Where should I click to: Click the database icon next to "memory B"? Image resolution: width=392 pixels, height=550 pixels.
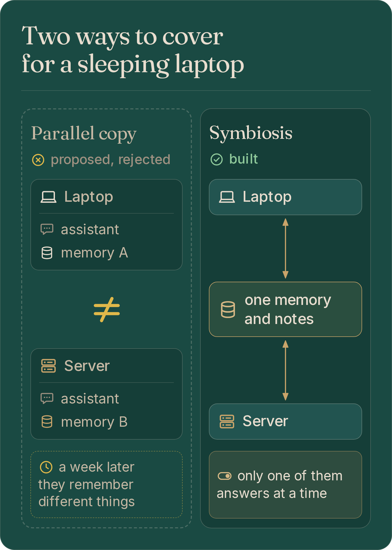(x=47, y=422)
